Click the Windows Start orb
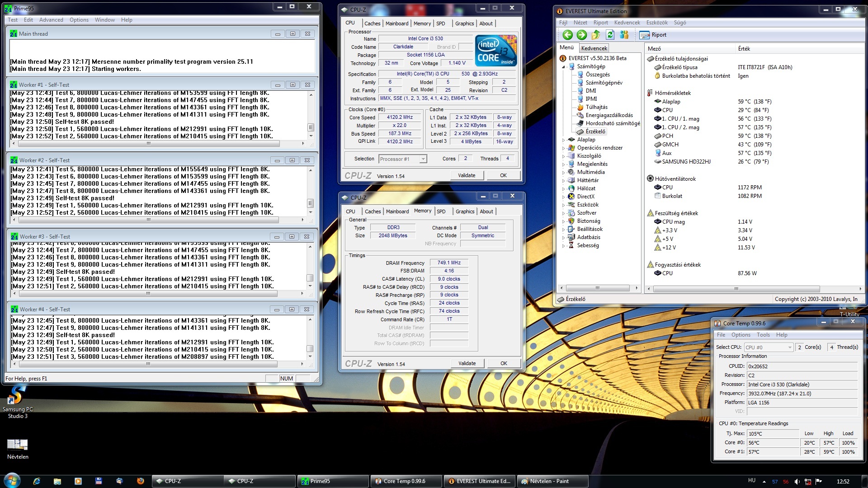This screenshot has height=488, width=868. coord(12,481)
